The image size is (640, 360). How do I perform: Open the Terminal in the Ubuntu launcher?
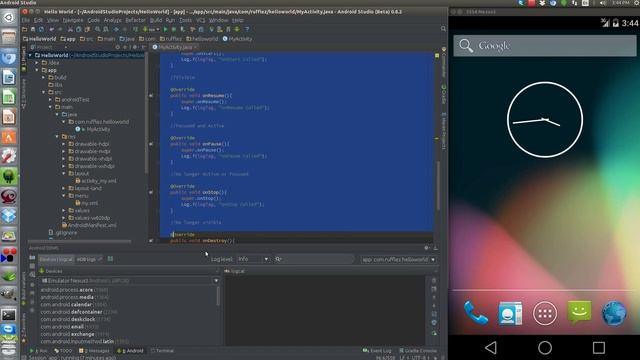pos(9,315)
